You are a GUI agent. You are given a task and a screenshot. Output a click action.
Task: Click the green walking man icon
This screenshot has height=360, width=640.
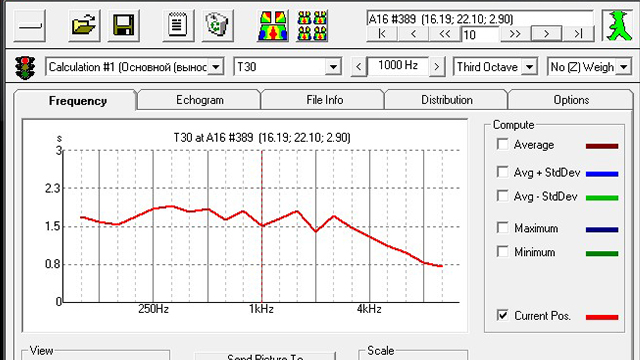click(x=618, y=25)
